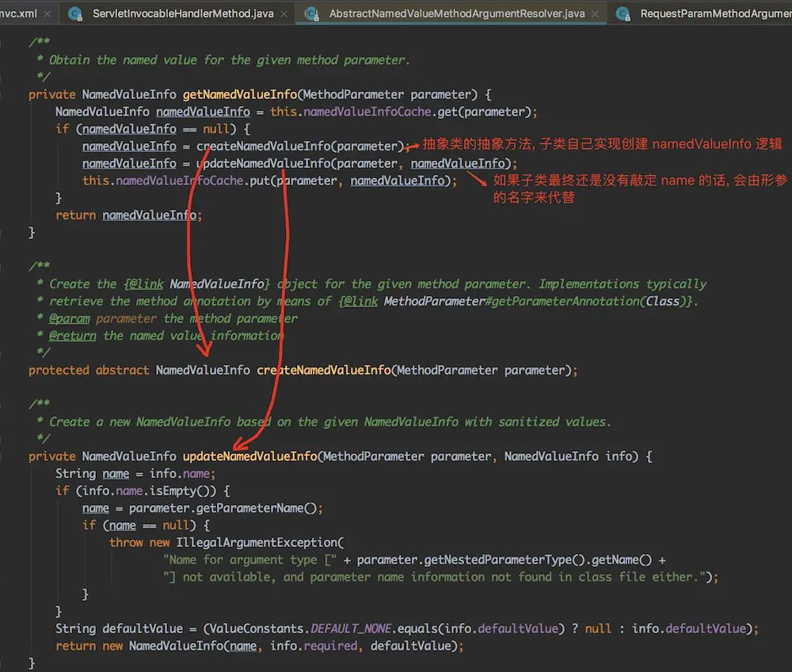Close the AbstractNamedValueMethodArgumentResolver.java tab

click(595, 13)
